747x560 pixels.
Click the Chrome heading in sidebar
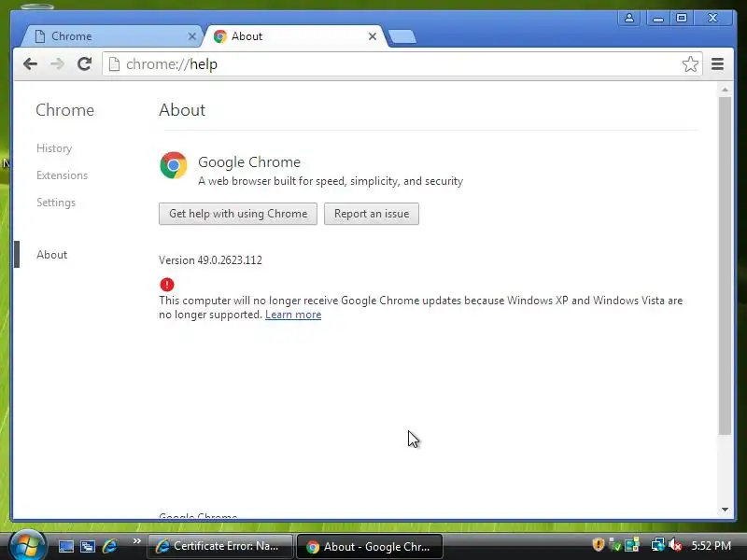click(x=64, y=110)
